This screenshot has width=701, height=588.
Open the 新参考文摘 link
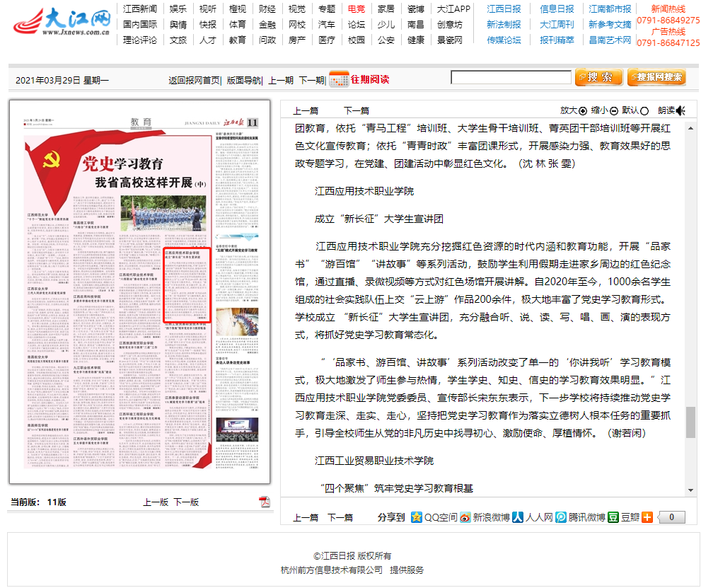(x=610, y=25)
